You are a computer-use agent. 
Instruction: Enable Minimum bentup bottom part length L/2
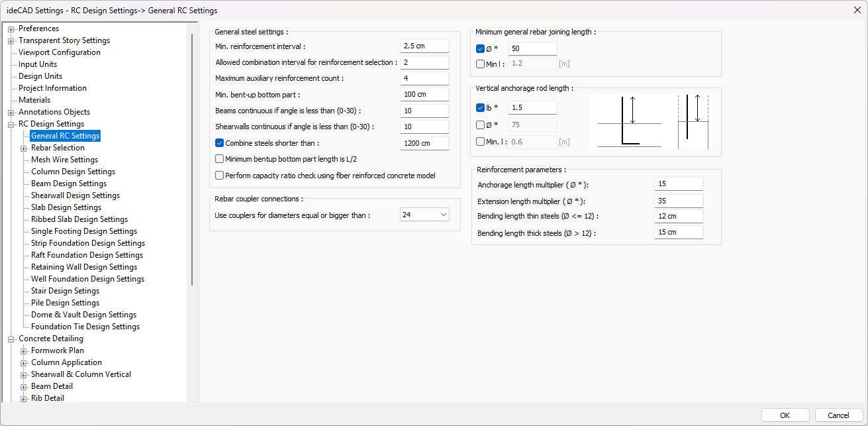(220, 159)
